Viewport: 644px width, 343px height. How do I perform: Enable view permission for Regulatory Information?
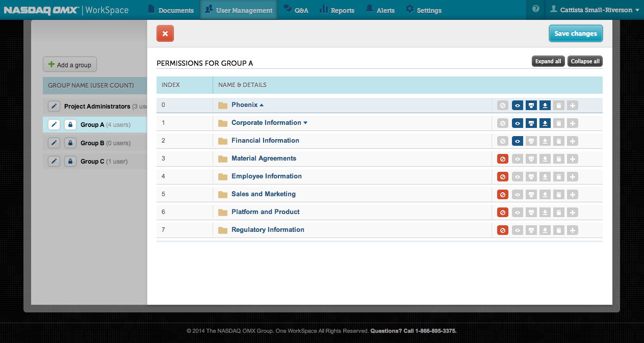point(518,230)
